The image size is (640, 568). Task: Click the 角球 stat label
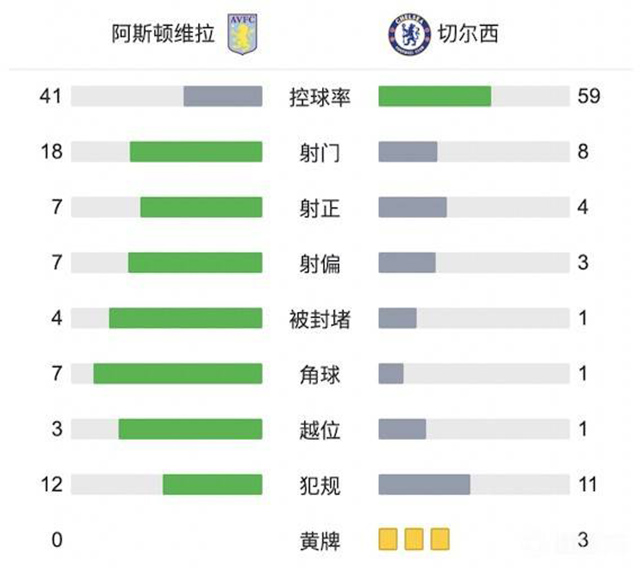click(x=320, y=374)
